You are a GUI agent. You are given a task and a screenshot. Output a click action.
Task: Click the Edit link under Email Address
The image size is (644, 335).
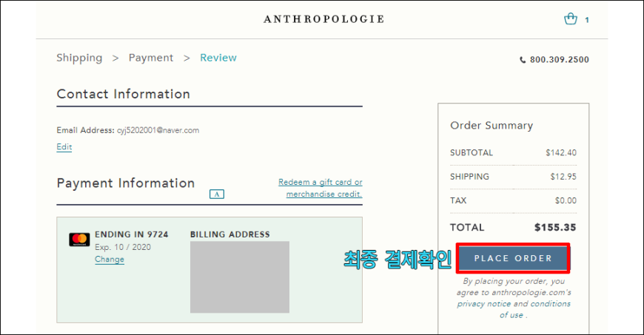64,147
